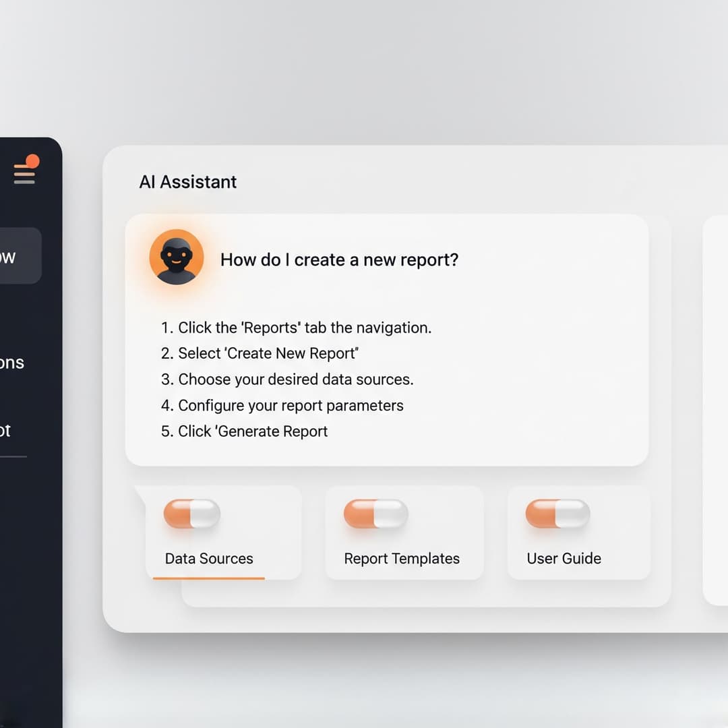
Task: Click the orange notification dot on the menu icon
Action: point(32,161)
